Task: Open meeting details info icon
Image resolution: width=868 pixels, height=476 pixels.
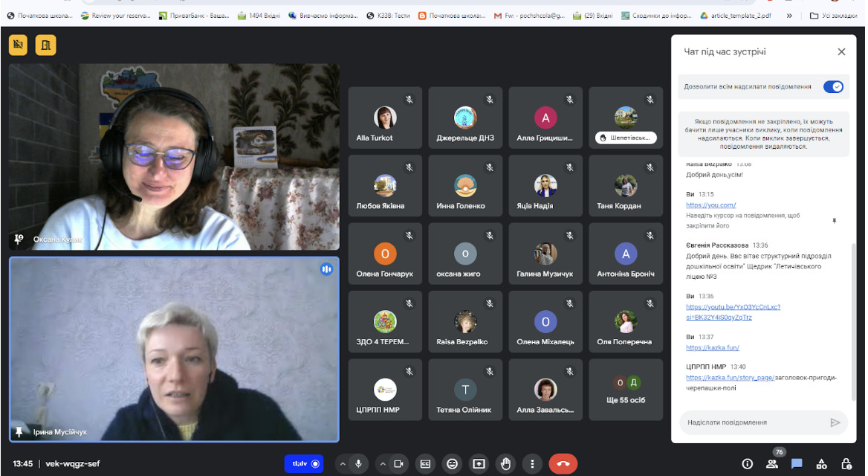Action: pyautogui.click(x=748, y=464)
